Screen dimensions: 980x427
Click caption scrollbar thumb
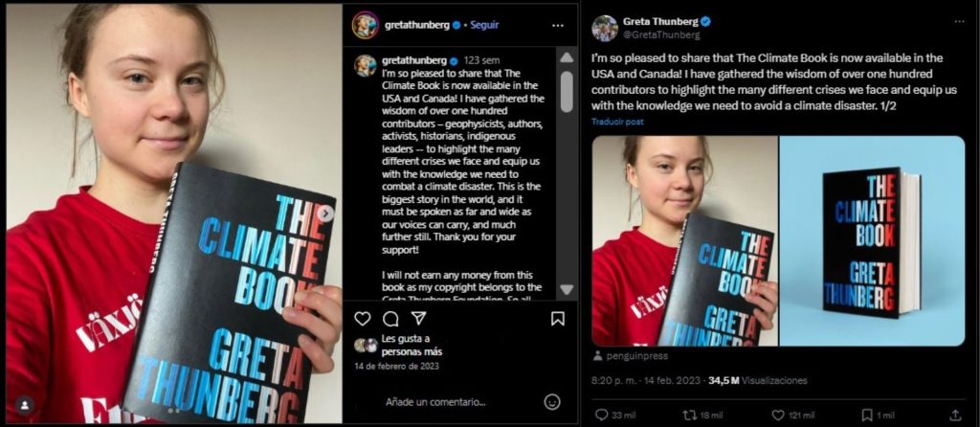click(567, 91)
